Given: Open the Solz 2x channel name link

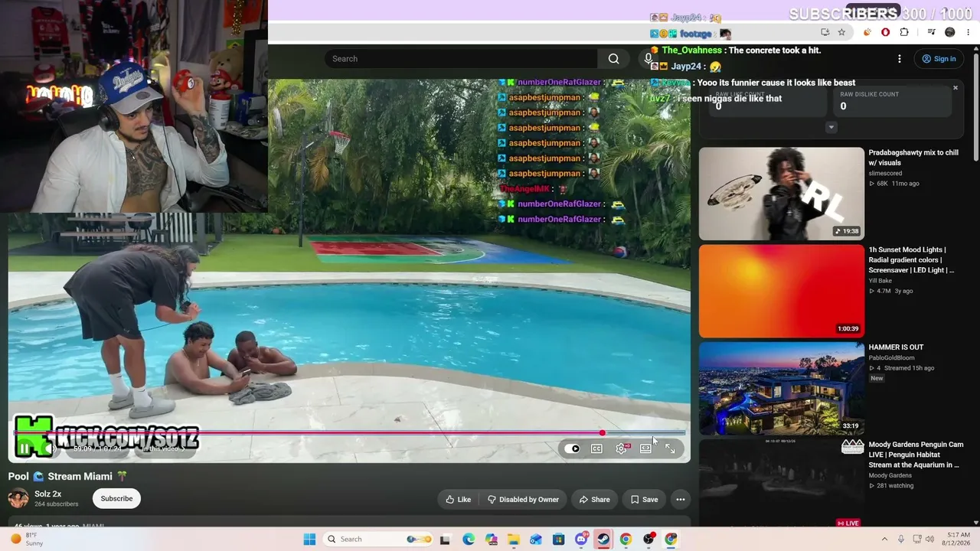Looking at the screenshot, I should 47,494.
